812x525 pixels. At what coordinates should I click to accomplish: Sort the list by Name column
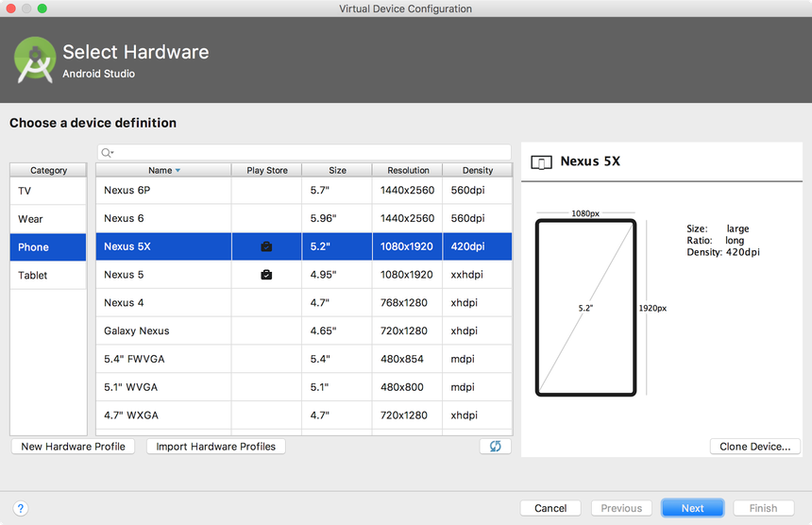pyautogui.click(x=163, y=170)
